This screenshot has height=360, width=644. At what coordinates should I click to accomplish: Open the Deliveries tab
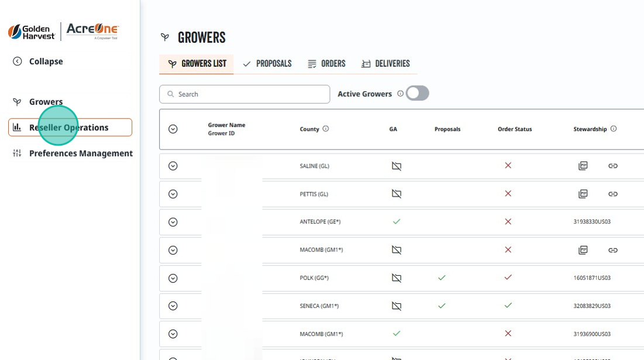(x=385, y=64)
